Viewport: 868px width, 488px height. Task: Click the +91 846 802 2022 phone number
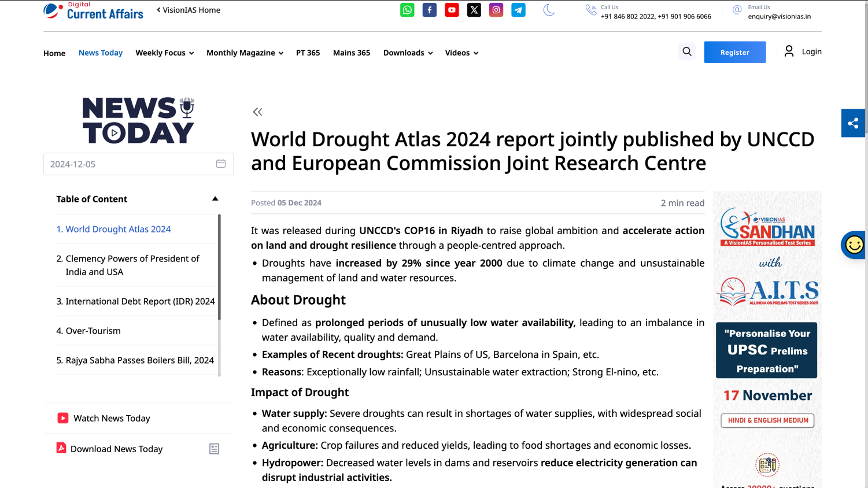(627, 16)
